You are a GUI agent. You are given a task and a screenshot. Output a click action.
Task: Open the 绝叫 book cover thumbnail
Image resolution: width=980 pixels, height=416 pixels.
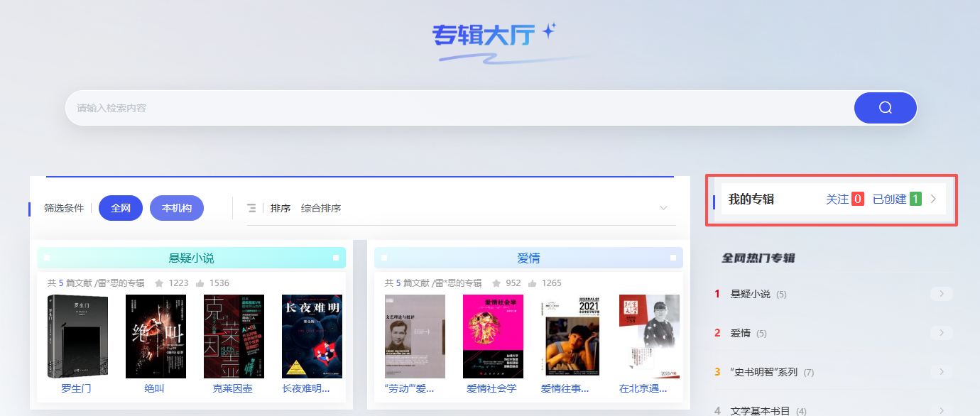(x=155, y=335)
